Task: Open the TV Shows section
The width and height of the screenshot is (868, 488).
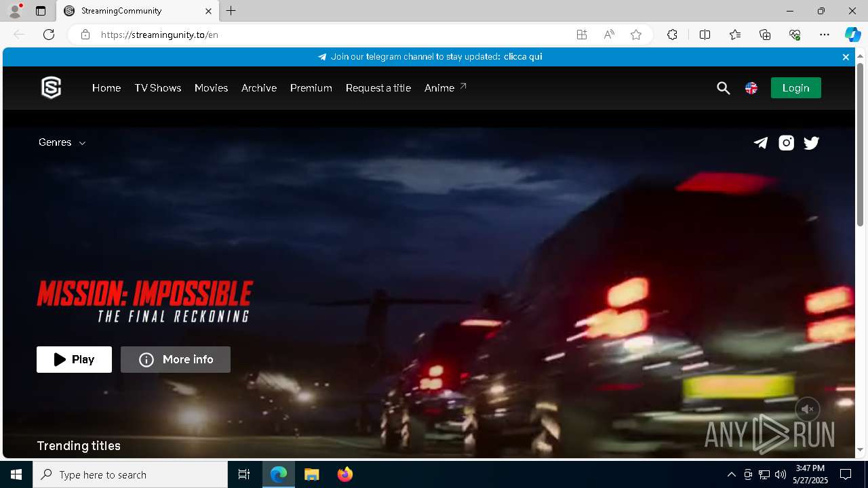Action: 158,88
